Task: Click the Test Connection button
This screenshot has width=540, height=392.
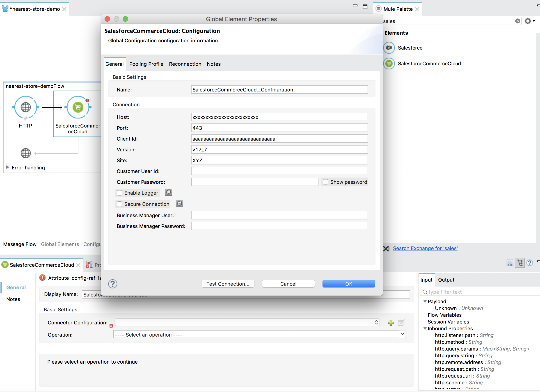Action: tap(228, 284)
